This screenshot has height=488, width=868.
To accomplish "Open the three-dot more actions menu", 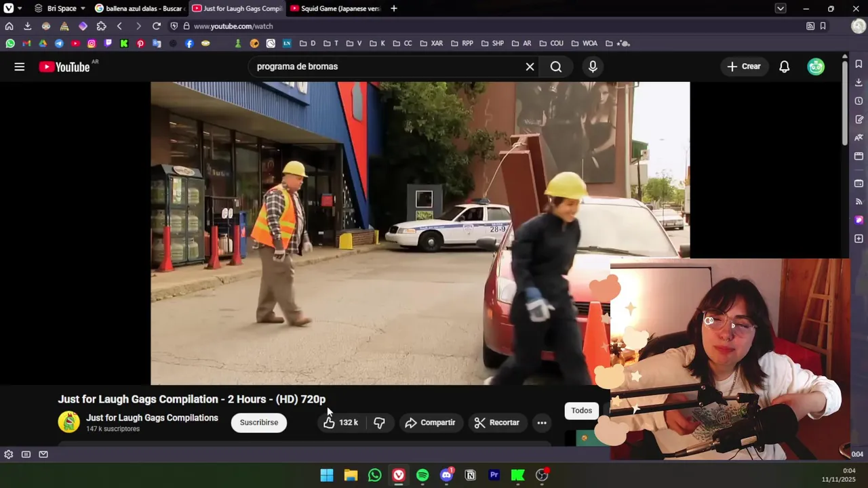I will [542, 422].
